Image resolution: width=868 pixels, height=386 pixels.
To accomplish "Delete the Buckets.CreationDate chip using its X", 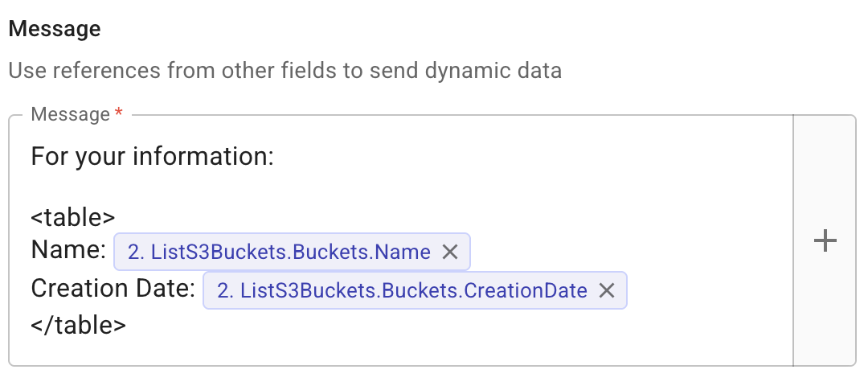I will [607, 291].
